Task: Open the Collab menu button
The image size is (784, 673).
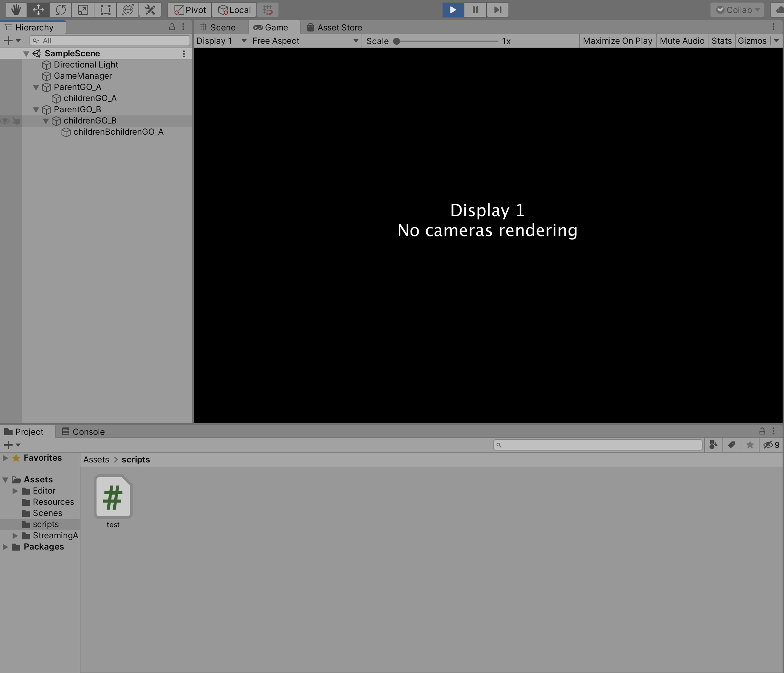Action: pos(737,9)
